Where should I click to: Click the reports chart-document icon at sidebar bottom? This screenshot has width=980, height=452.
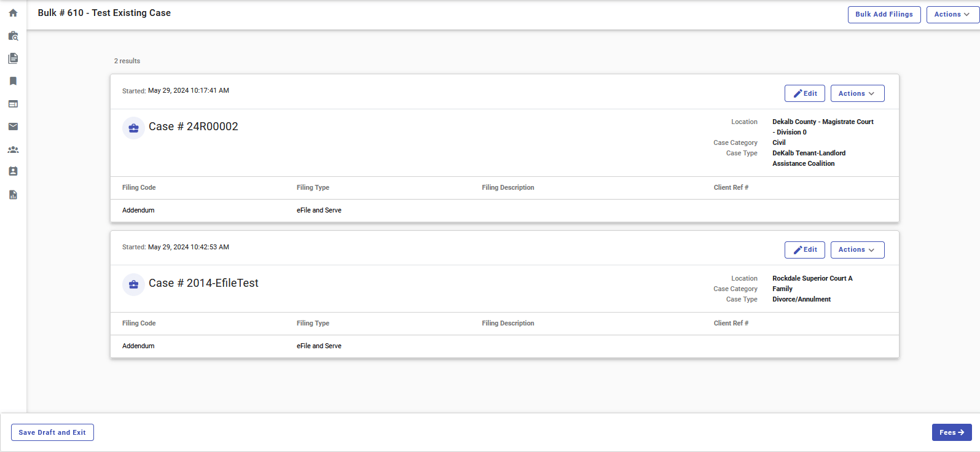coord(12,194)
